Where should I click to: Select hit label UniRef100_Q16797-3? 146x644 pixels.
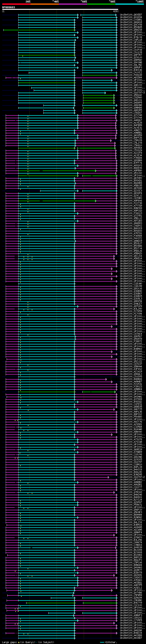click(132, 93)
